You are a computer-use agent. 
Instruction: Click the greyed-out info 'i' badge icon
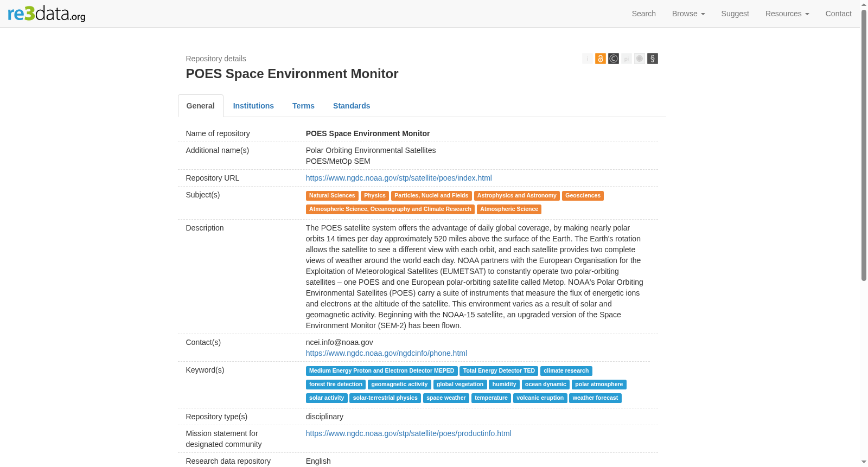coord(588,59)
